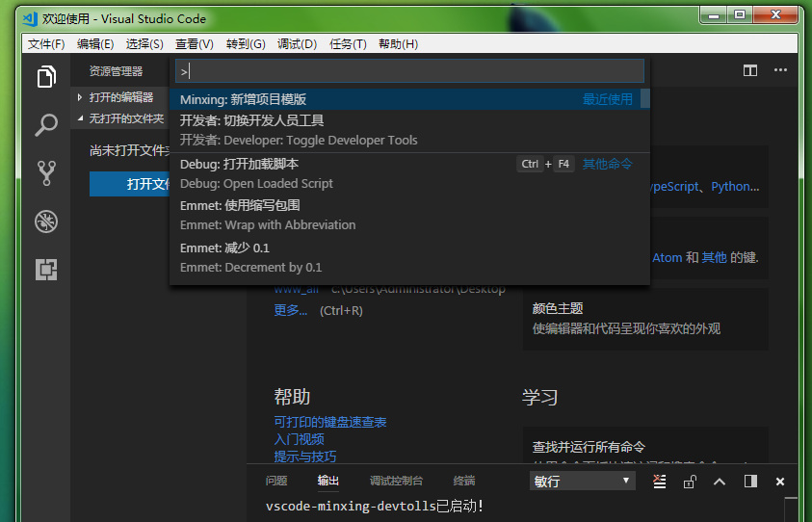Image resolution: width=812 pixels, height=522 pixels.
Task: Click the 颜色主题 customization card
Action: tap(645, 319)
